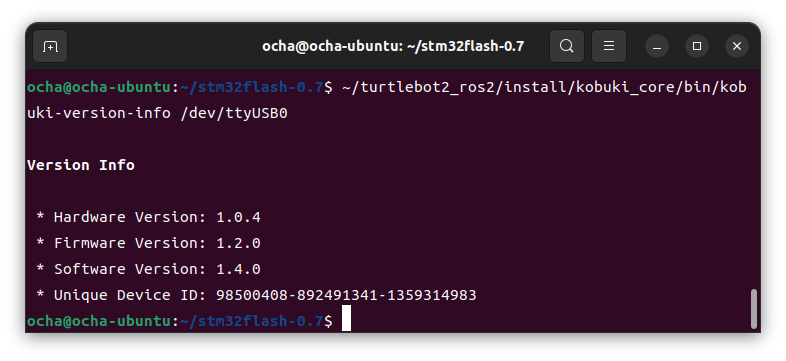The width and height of the screenshot is (786, 361).
Task: Click the terminal vertical scrollbar thumb
Action: point(753,309)
